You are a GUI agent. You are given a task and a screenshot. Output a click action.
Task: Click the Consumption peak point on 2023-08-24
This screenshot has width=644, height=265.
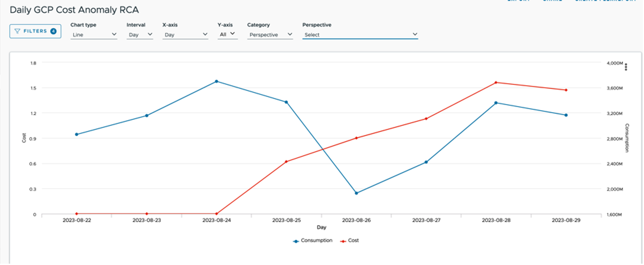pos(216,81)
